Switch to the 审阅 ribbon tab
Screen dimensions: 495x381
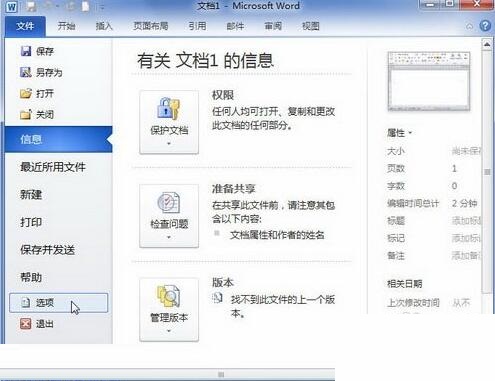coord(273,26)
